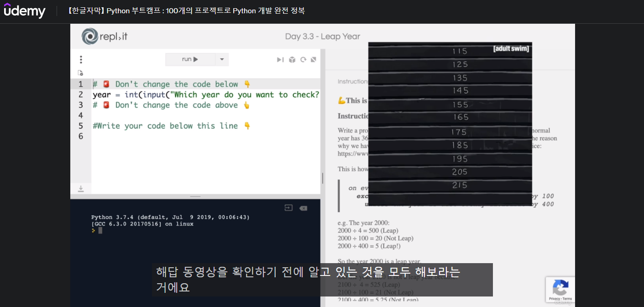Open the three-dot editor menu
644x307 pixels.
(81, 59)
